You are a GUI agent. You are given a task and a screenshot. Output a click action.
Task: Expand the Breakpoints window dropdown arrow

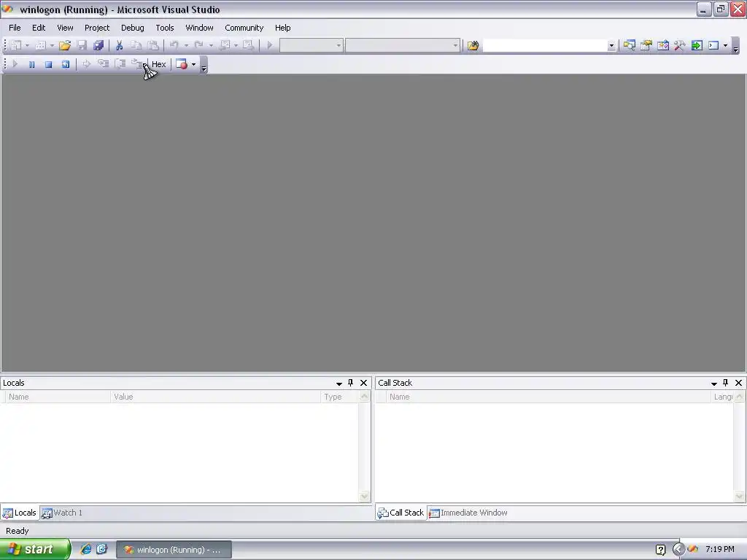(193, 64)
